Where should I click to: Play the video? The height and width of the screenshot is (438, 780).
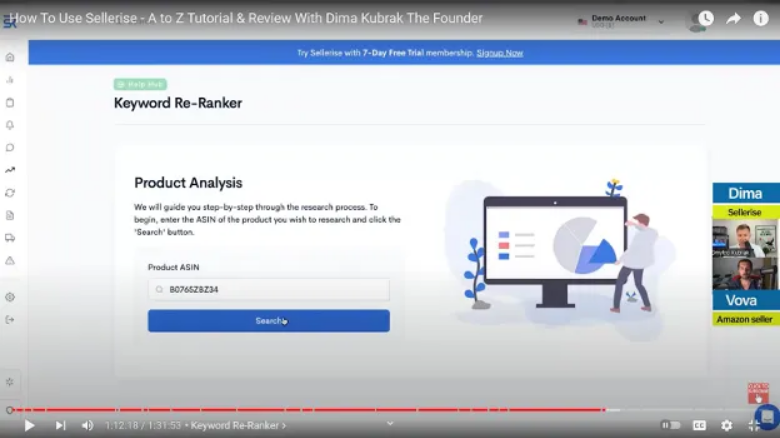click(29, 426)
